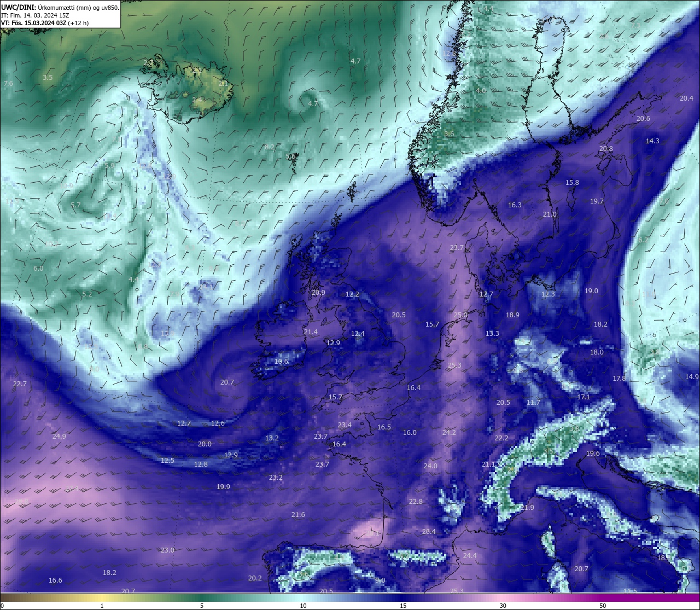
Task: Click the map value '18.0'
Action: (597, 352)
